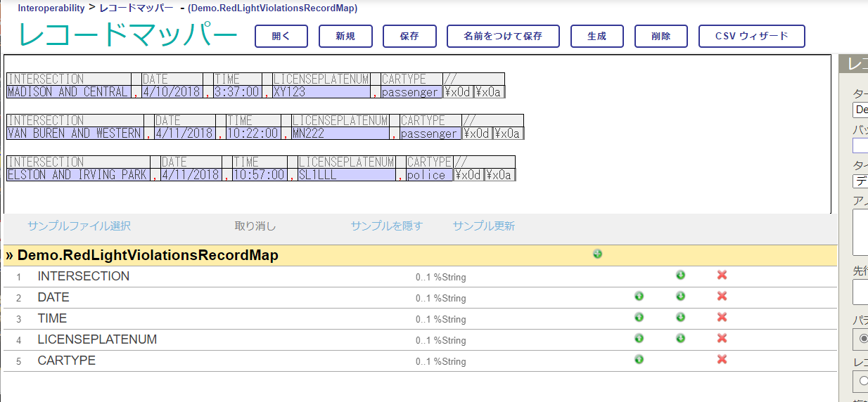Click the add field icon on the RecordMap header
The image size is (868, 402).
tap(597, 254)
